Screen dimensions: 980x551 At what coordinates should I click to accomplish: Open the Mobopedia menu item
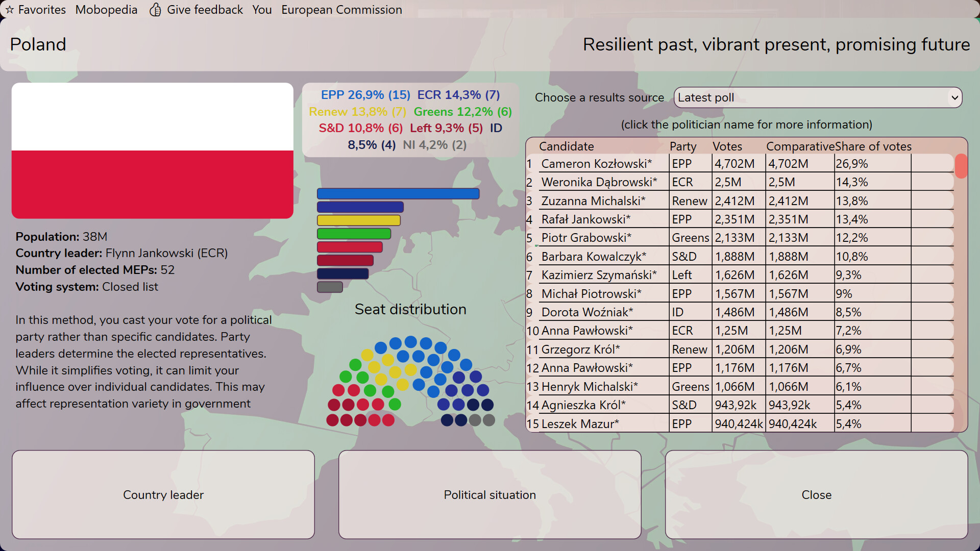pos(106,10)
